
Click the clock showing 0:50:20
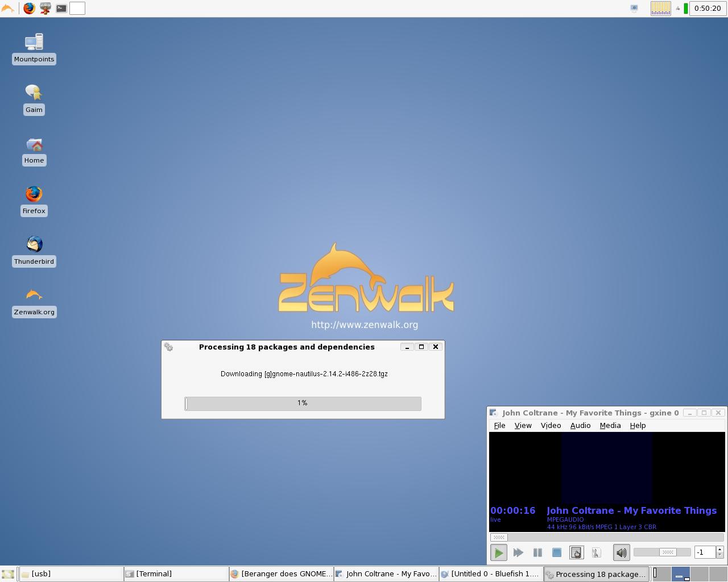click(708, 8)
